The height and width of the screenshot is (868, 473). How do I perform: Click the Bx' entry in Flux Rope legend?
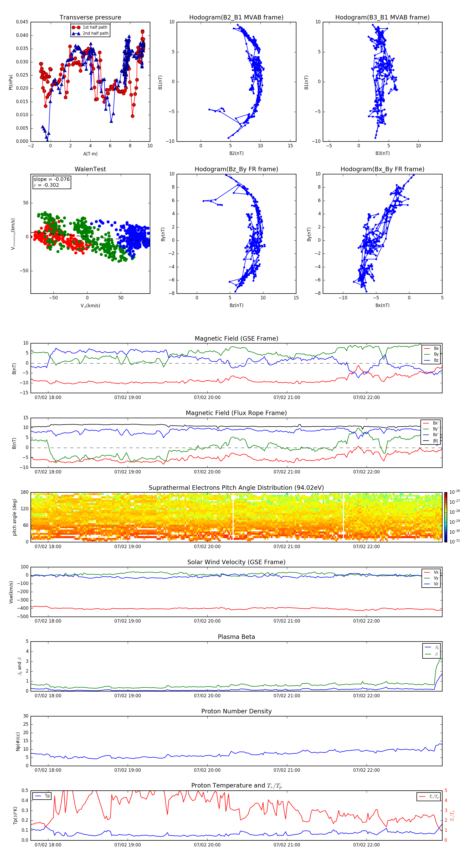(x=431, y=423)
